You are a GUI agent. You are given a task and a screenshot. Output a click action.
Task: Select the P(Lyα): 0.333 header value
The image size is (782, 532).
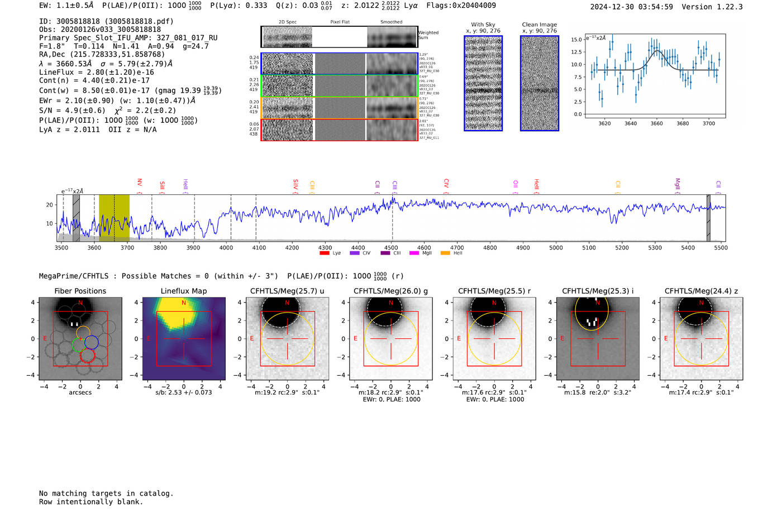239,6
